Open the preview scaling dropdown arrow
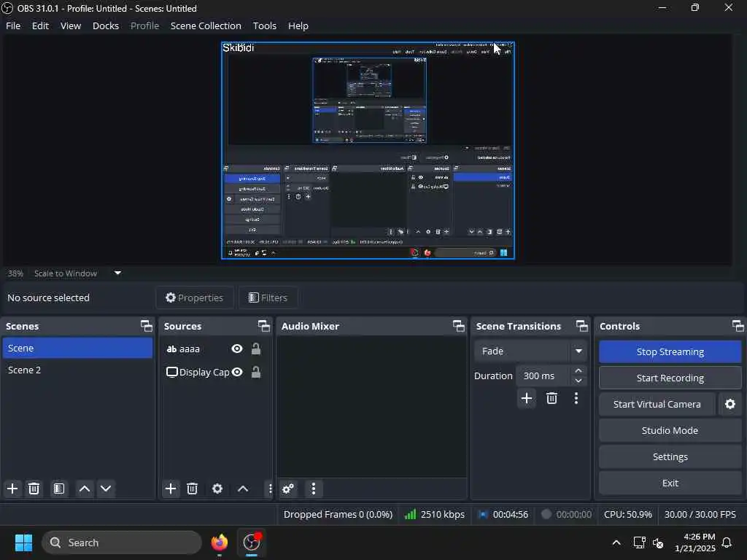The image size is (747, 560). 117,273
